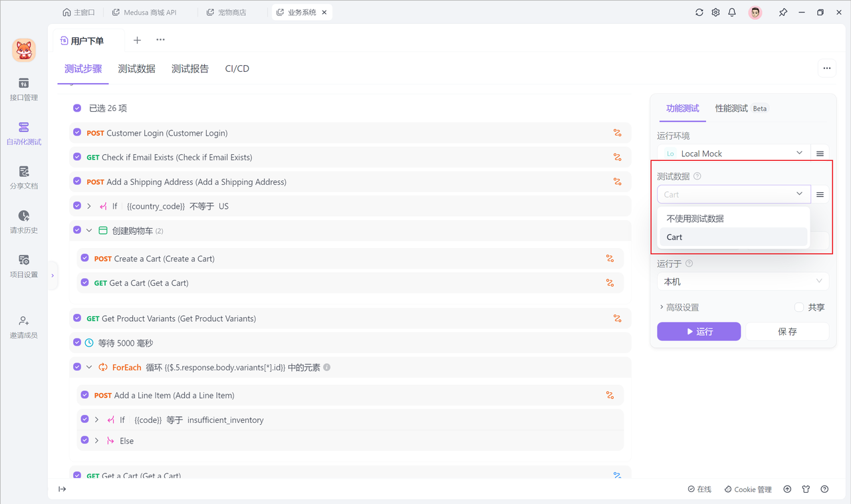Open the settings gear in title bar

[716, 12]
